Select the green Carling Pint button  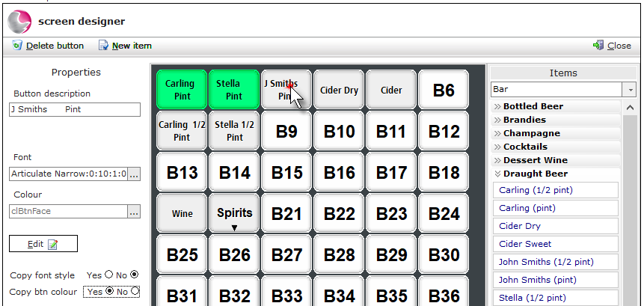[x=182, y=90]
